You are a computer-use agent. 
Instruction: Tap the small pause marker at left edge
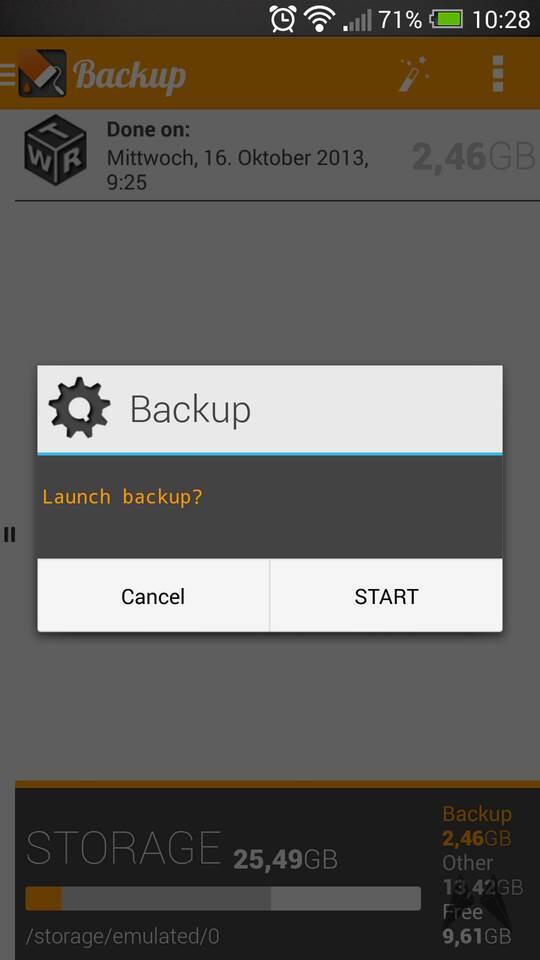pyautogui.click(x=9, y=534)
